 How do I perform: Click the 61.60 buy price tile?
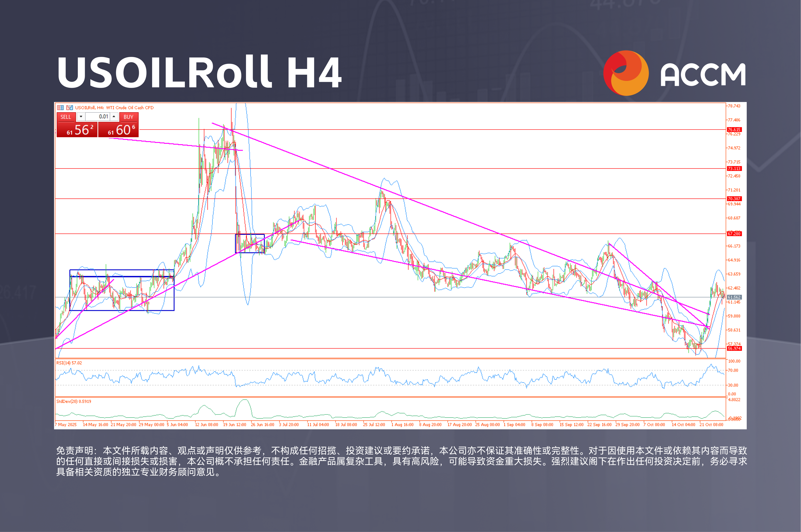pyautogui.click(x=119, y=130)
